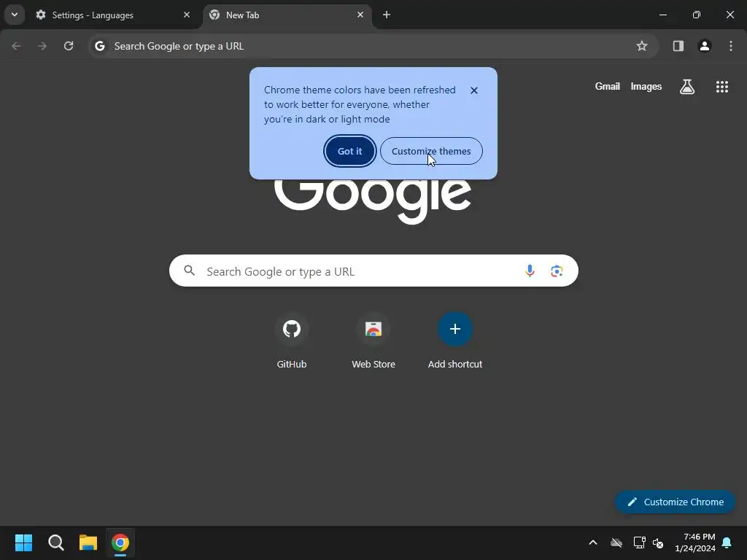Click the cloud sync tray icon
Screen dimensions: 747x560
[x=616, y=542]
